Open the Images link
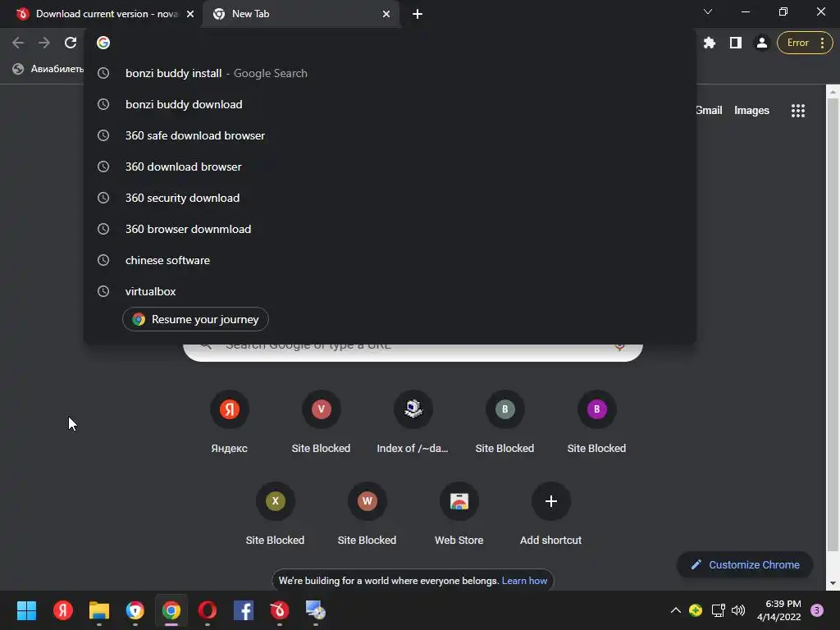Screen dimensions: 840x630 click(x=751, y=111)
